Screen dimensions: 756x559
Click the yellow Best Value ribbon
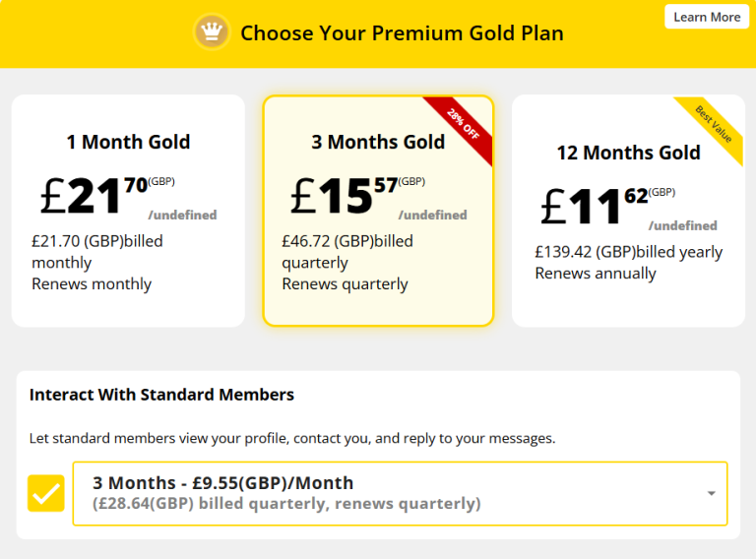(x=714, y=124)
